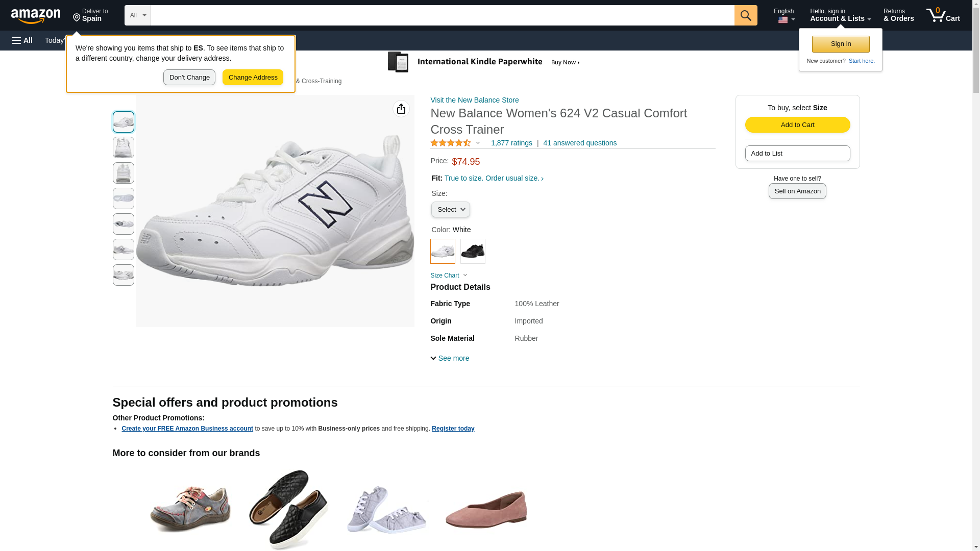This screenshot has width=980, height=551.
Task: Open Account & Lists menu
Action: coord(840,15)
